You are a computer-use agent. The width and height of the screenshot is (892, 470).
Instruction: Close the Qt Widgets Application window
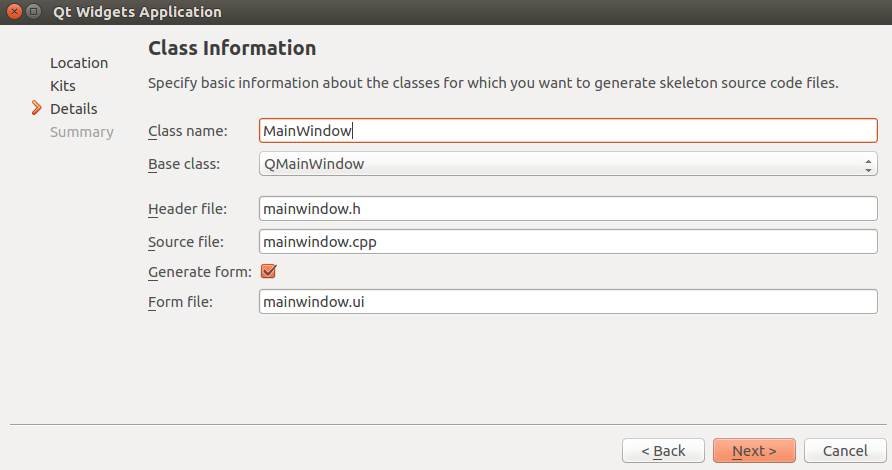click(x=14, y=12)
